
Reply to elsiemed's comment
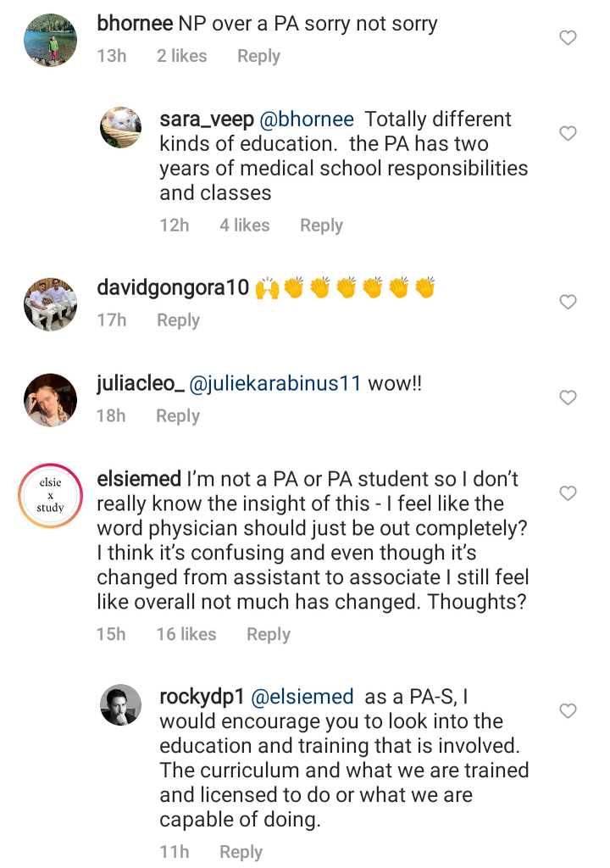[269, 634]
